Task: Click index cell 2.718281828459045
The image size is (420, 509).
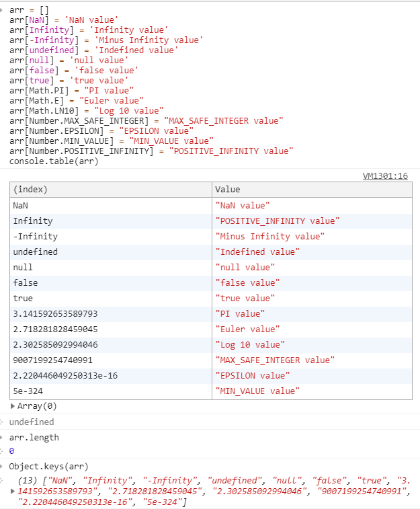Action: [x=111, y=329]
